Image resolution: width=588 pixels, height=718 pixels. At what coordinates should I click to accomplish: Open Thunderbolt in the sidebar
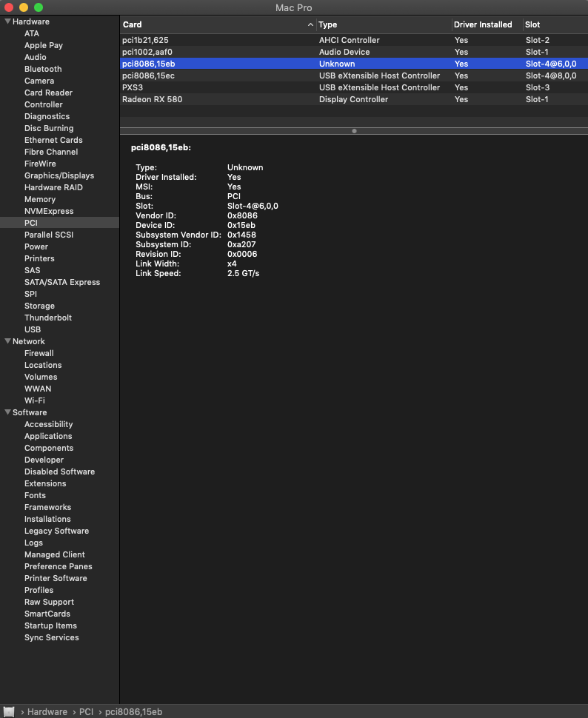point(47,318)
